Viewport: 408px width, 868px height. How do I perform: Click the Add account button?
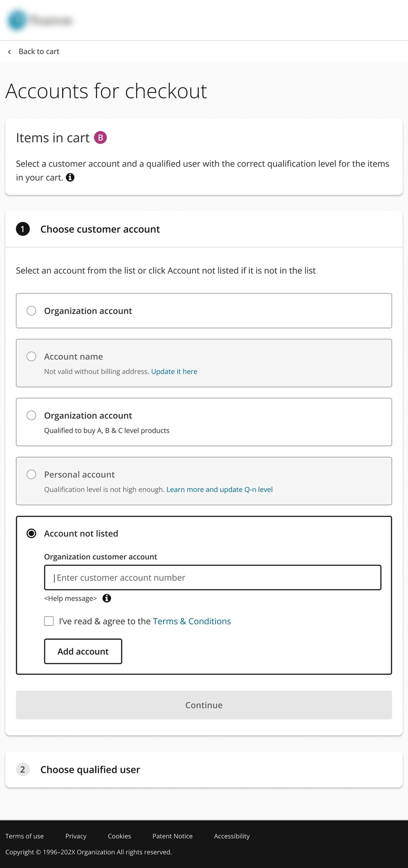tap(83, 651)
